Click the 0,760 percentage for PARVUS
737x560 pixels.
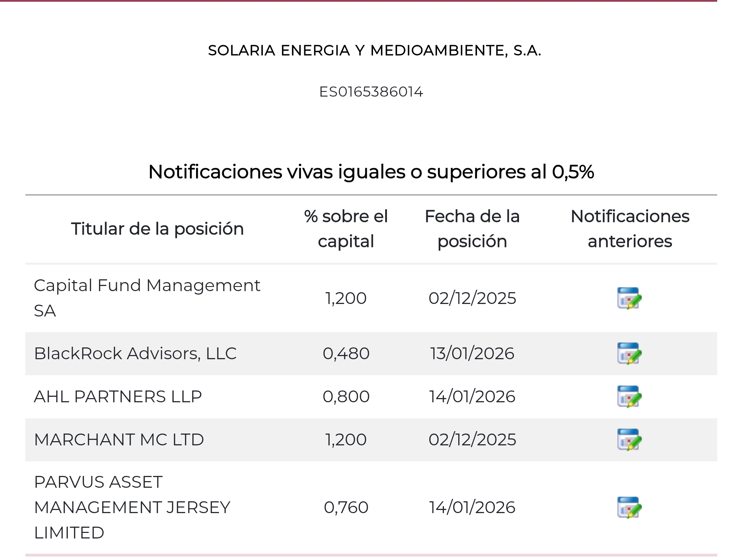point(346,508)
